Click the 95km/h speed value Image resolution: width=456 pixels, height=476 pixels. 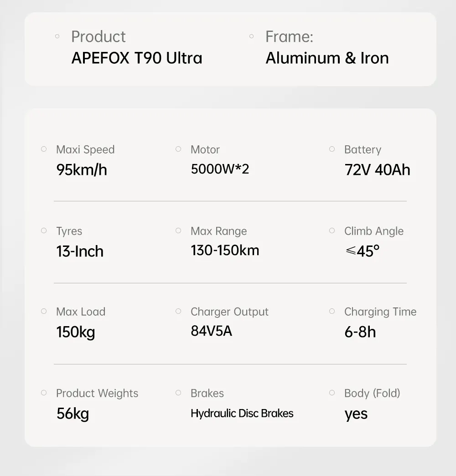pos(82,170)
